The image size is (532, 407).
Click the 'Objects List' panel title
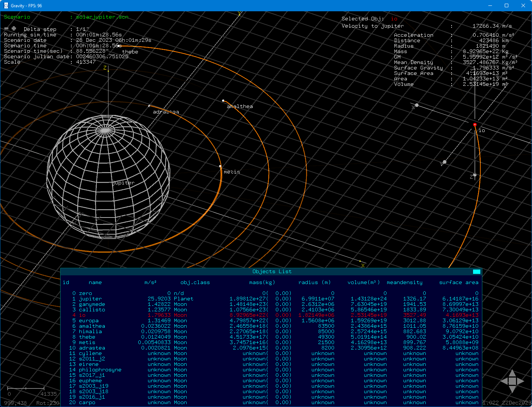[x=272, y=272]
